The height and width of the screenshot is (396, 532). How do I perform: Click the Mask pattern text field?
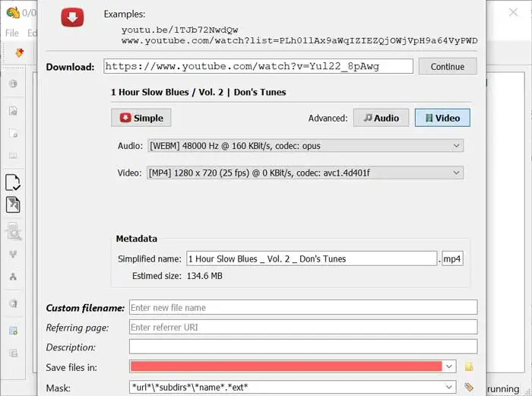[286, 387]
